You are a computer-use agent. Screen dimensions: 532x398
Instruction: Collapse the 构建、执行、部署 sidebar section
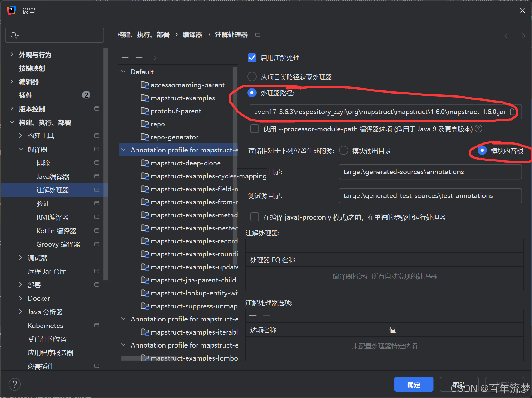(x=12, y=122)
